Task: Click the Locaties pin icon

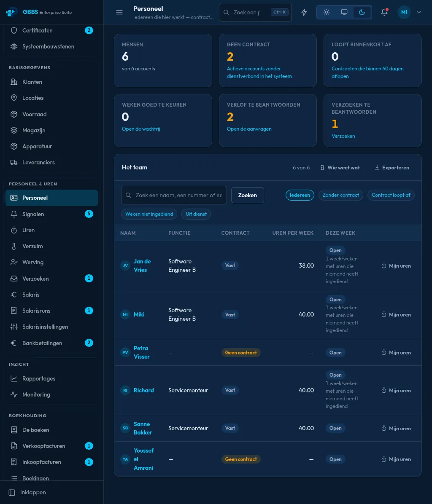Action: [x=14, y=98]
